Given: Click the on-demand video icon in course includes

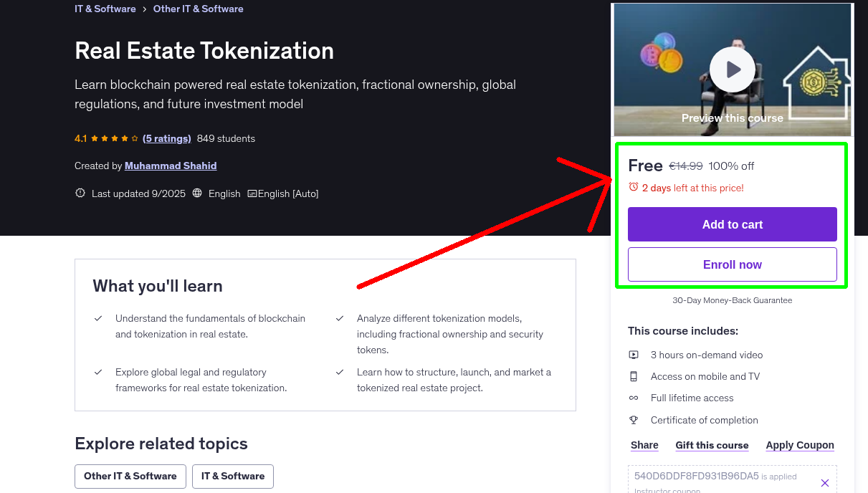Looking at the screenshot, I should [634, 355].
